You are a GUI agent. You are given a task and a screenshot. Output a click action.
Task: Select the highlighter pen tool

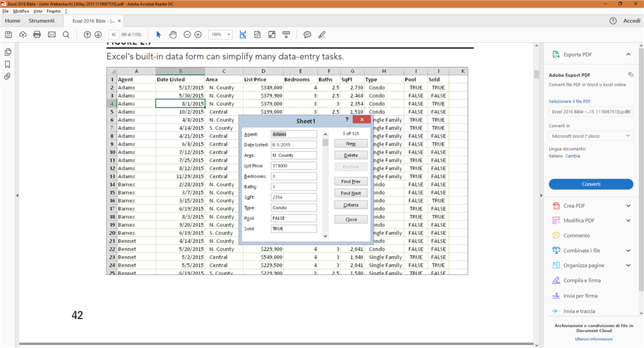point(322,35)
